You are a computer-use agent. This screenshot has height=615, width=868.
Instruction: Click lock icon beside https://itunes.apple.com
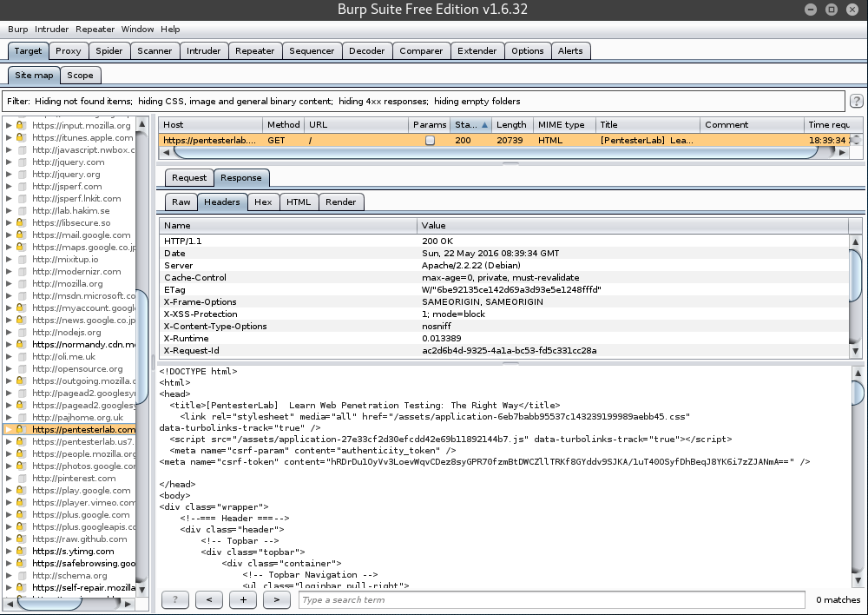[x=21, y=137]
